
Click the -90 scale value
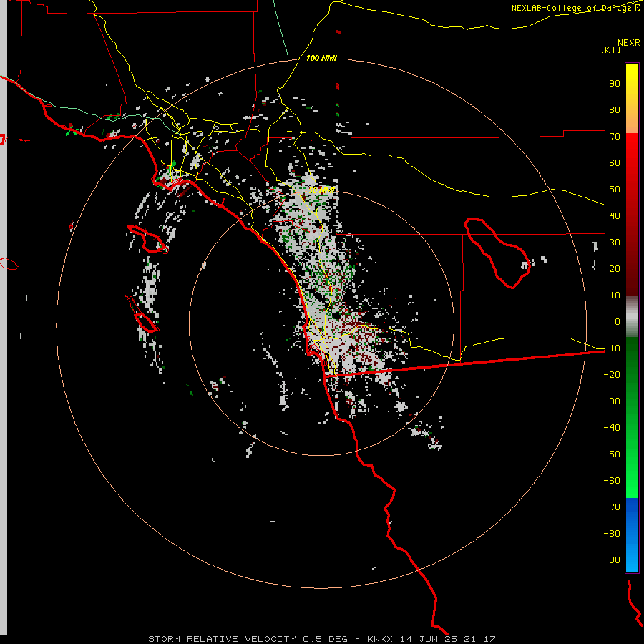coord(612,560)
